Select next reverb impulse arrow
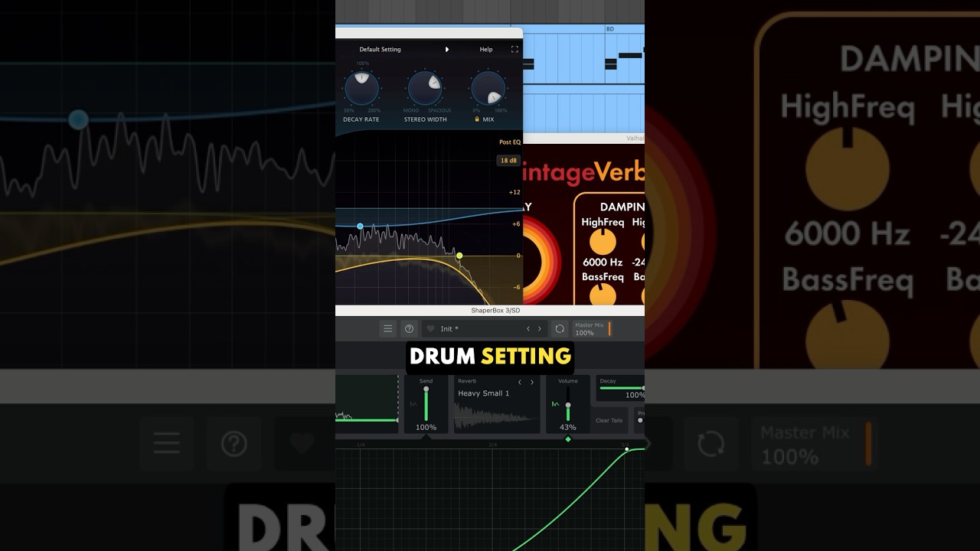 532,382
